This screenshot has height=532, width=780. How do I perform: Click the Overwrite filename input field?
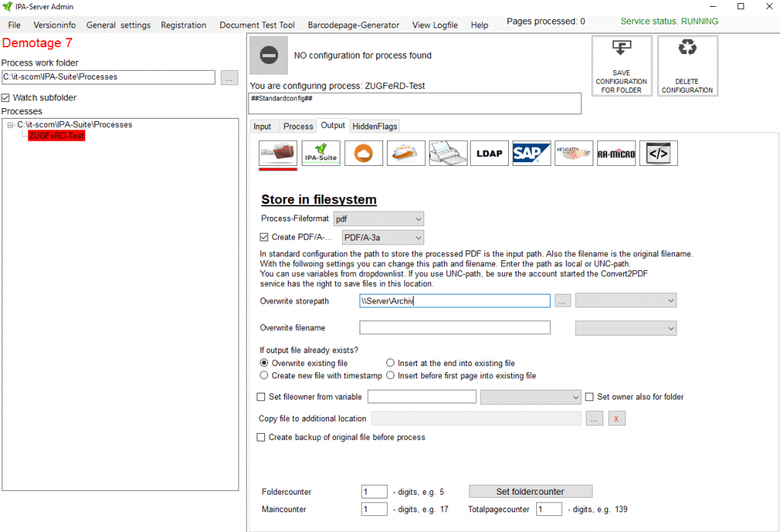(x=455, y=328)
